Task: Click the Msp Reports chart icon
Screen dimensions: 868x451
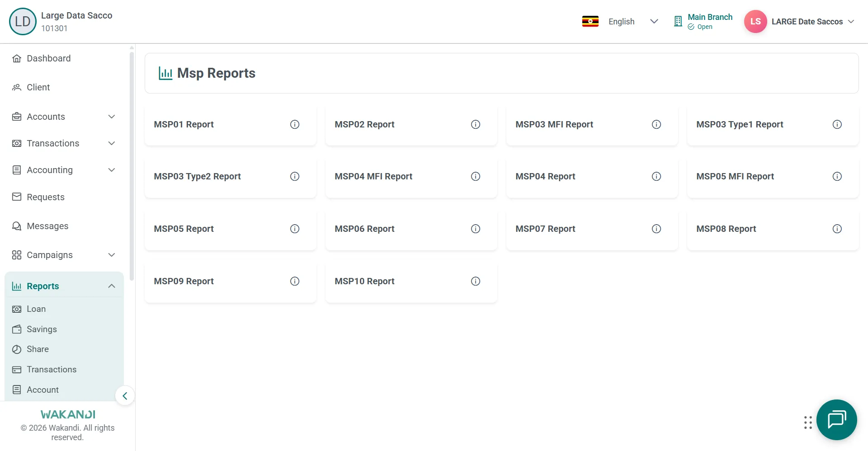Action: (x=165, y=73)
